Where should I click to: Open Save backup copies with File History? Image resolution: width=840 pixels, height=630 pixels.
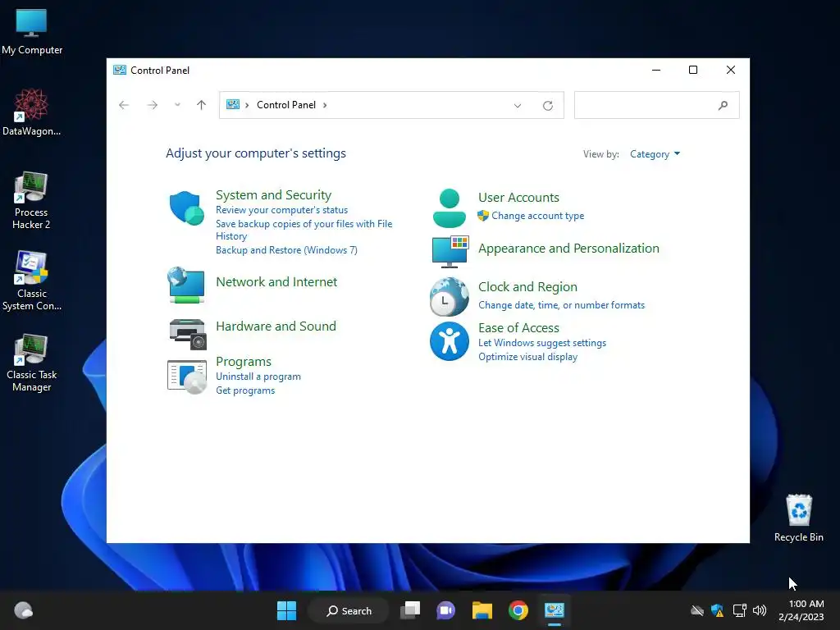(x=304, y=230)
